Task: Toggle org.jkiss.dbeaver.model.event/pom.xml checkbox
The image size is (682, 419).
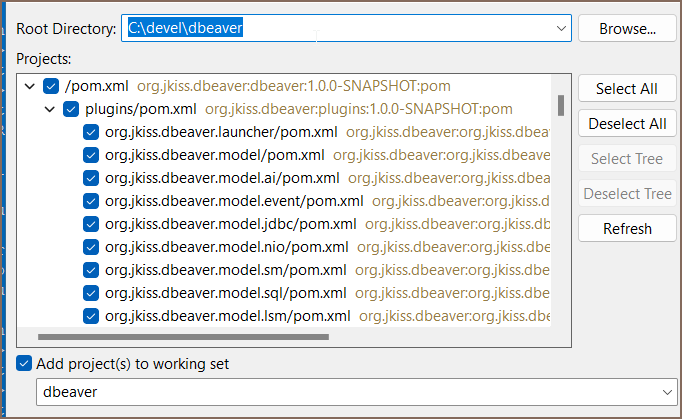Action: click(91, 201)
